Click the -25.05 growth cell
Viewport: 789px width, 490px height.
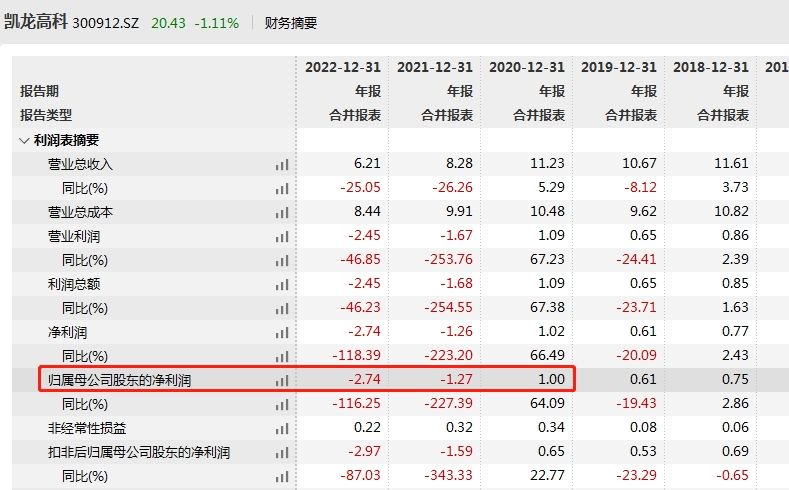tap(360, 188)
